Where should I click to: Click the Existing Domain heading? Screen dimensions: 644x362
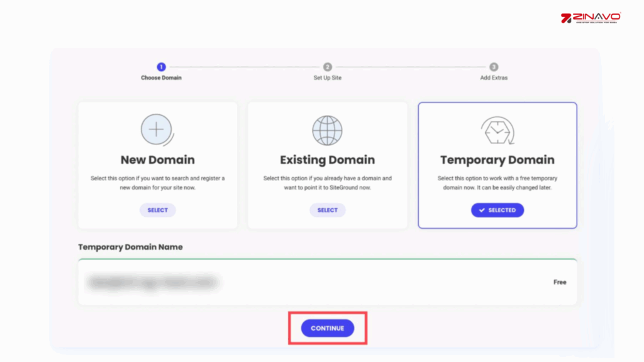pos(327,160)
